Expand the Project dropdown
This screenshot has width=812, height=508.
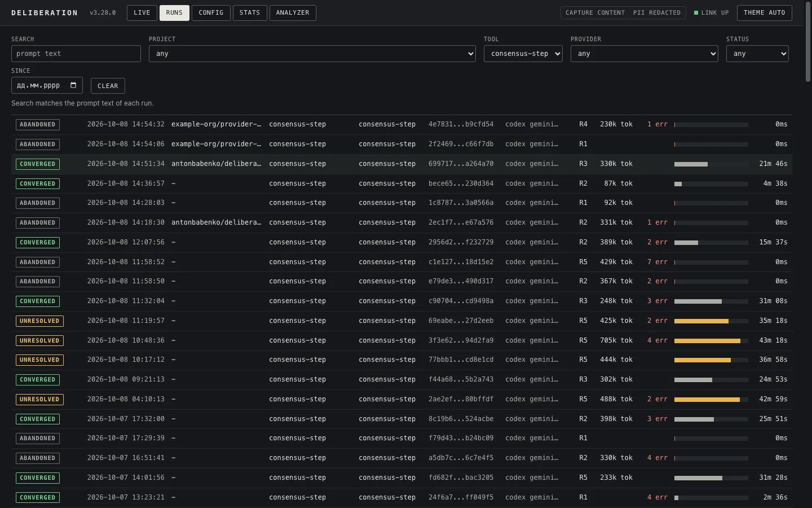[x=312, y=54]
